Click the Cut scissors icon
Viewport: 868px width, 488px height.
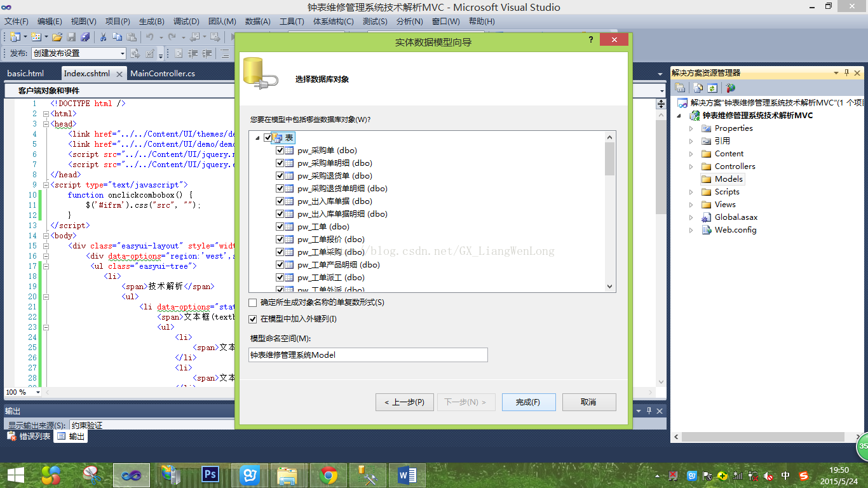[x=103, y=37]
